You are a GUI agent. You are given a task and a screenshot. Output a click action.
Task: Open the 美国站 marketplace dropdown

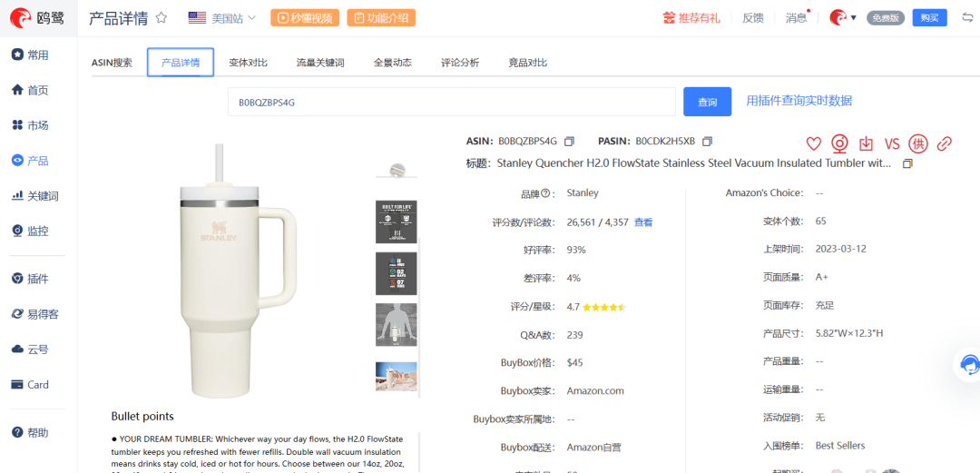[x=222, y=18]
